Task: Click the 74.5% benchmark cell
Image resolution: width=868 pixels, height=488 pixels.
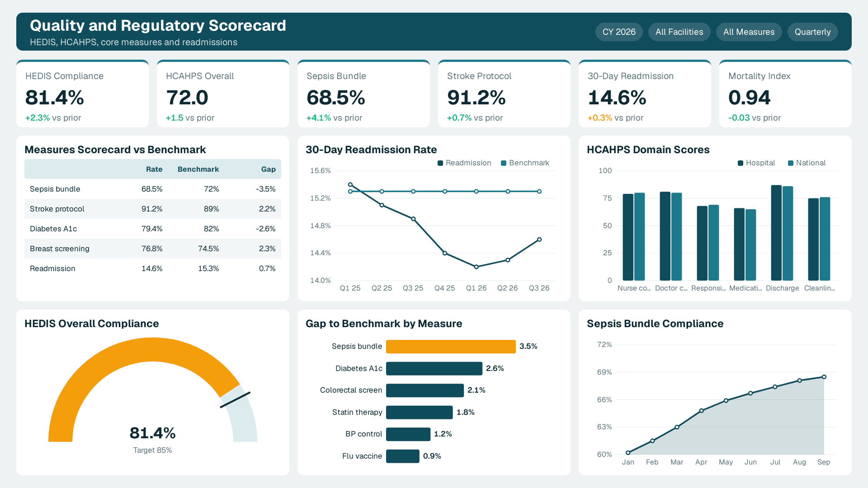Action: pos(208,249)
